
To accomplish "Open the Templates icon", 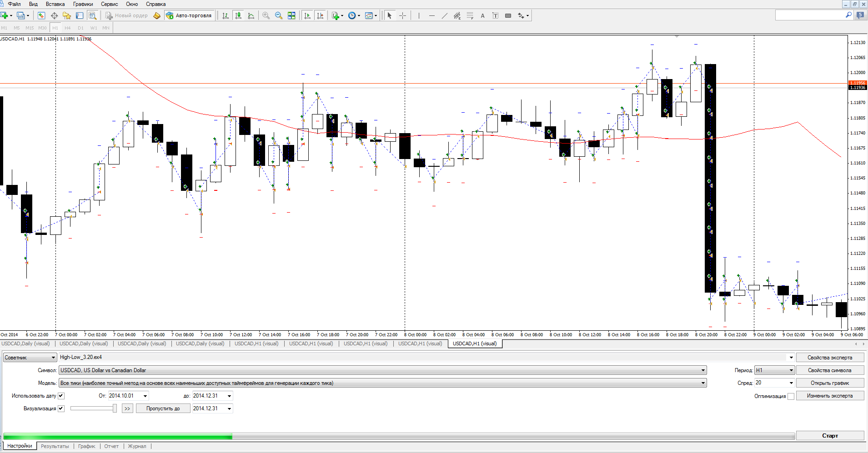I will 369,15.
